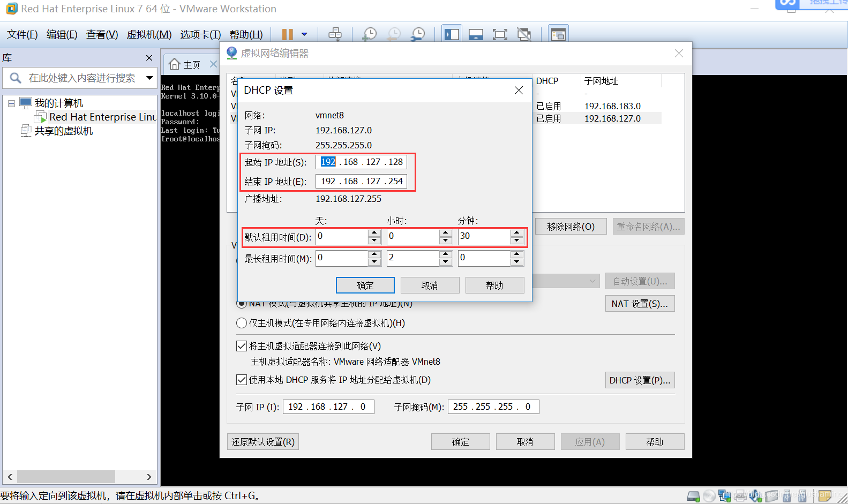The height and width of the screenshot is (504, 848).
Task: Close the Library panel
Action: 149,58
